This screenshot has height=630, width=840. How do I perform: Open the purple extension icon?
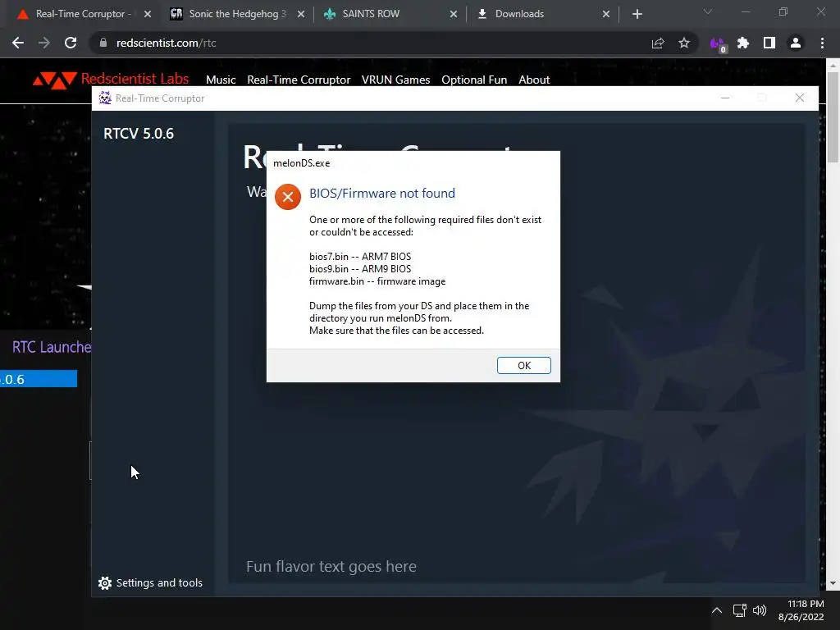718,44
